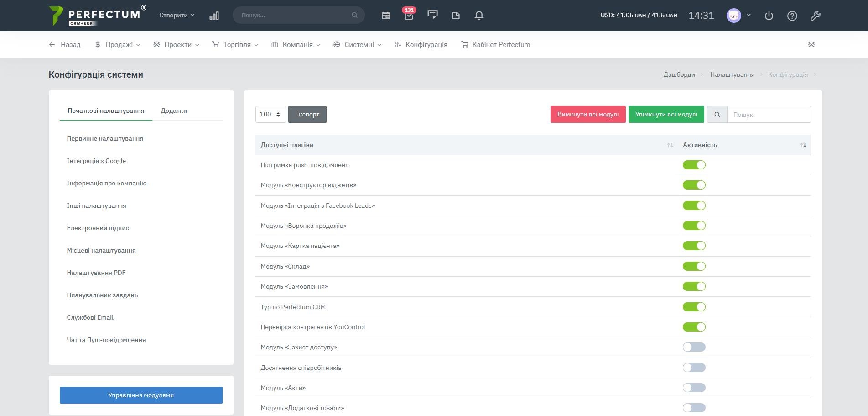Screen dimensions: 868x416
Task: Turn off Підтримка push-повідомлень toggle
Action: 694,165
